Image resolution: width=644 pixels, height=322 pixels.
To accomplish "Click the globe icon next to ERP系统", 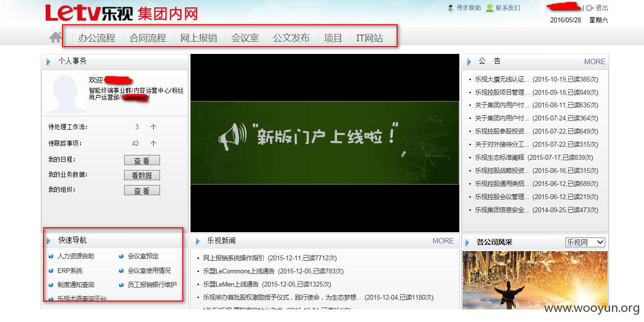I will pos(51,271).
